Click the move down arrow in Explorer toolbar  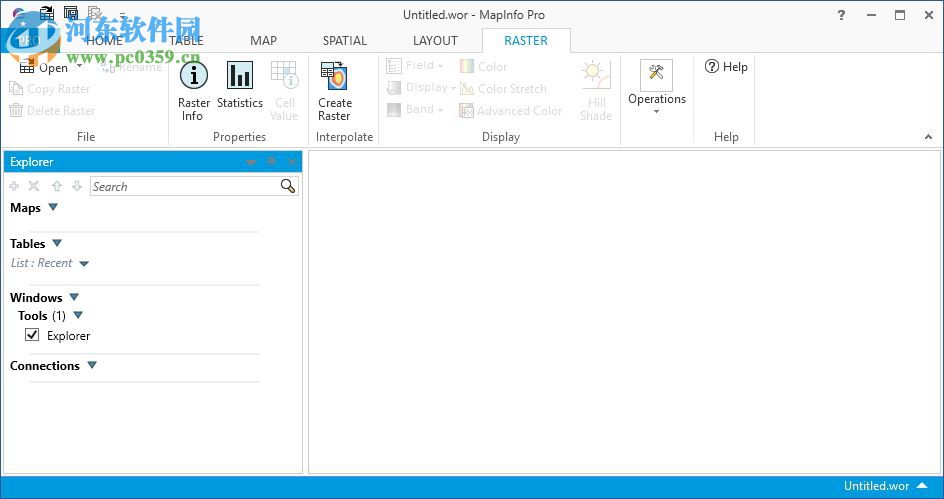click(x=76, y=186)
